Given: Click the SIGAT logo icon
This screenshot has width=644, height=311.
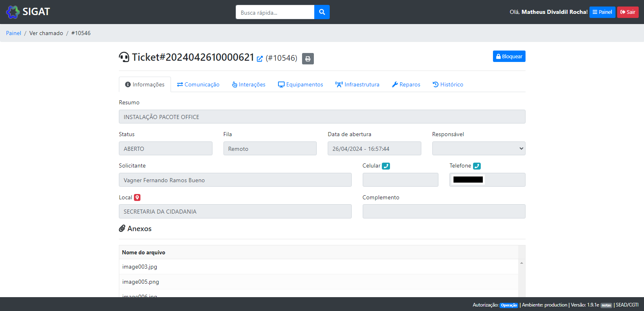Looking at the screenshot, I should [x=13, y=12].
